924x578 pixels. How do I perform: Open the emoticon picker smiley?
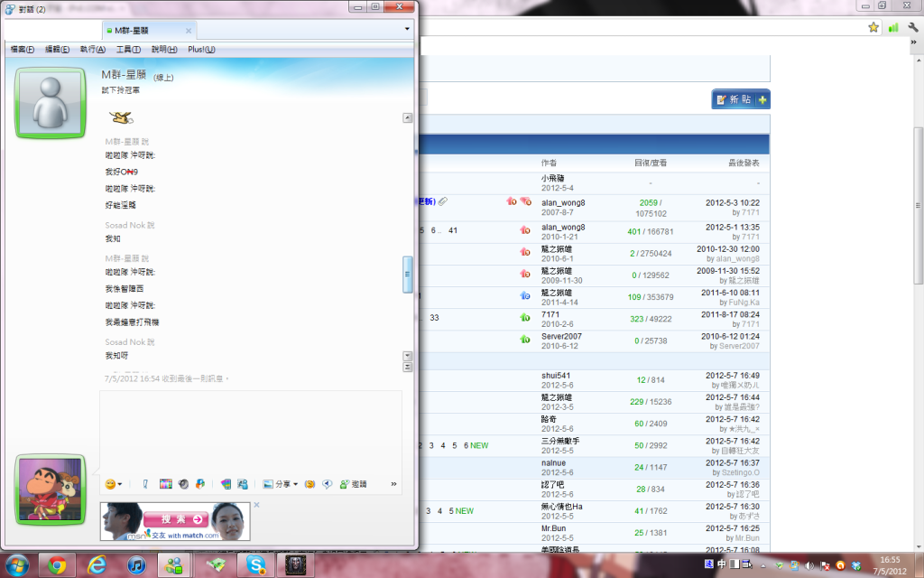[x=111, y=484]
